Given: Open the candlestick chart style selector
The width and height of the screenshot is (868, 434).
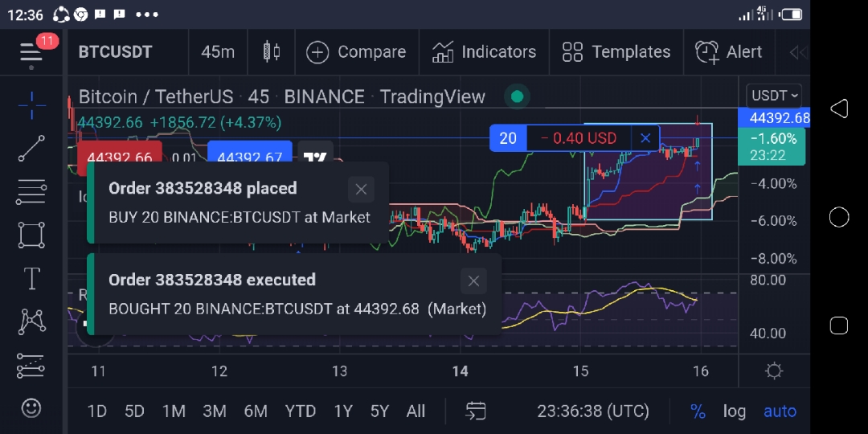Looking at the screenshot, I should tap(272, 52).
